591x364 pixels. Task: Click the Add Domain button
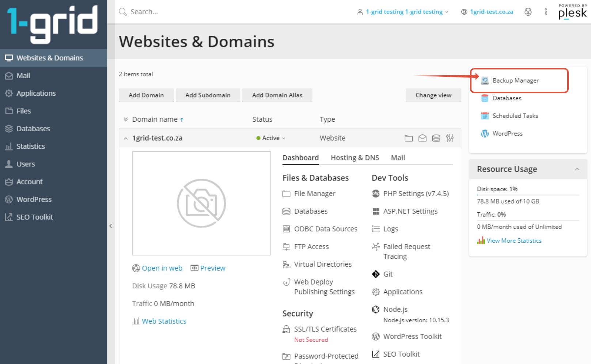[x=146, y=95]
